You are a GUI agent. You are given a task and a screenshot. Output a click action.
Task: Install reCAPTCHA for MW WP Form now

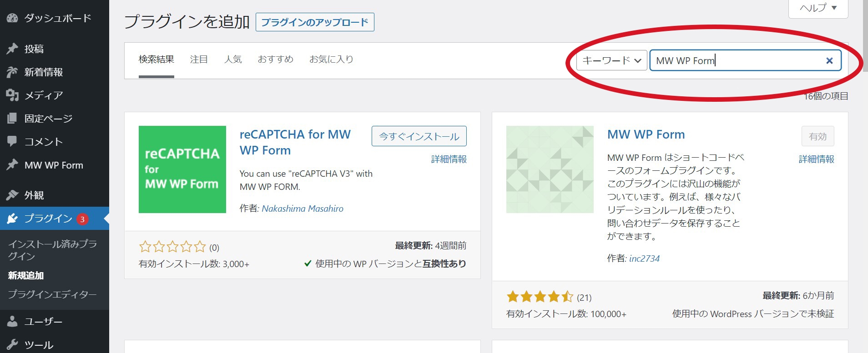pos(419,136)
